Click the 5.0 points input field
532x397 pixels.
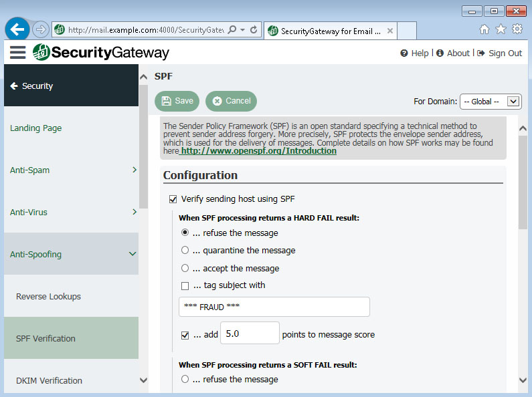pos(250,334)
